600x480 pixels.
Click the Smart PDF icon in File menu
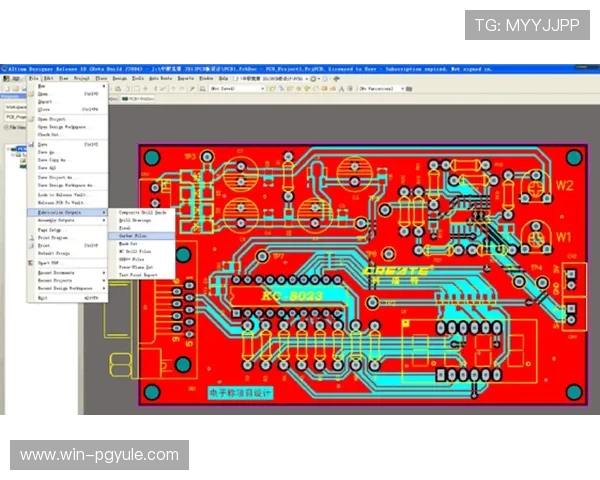coord(32,263)
